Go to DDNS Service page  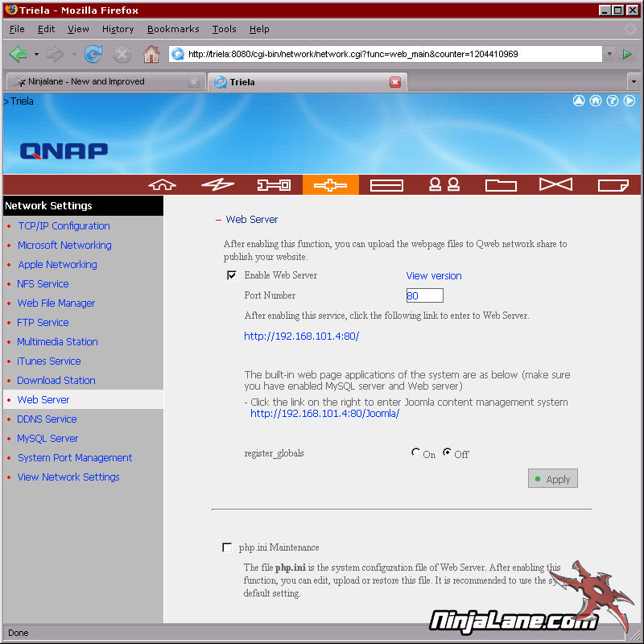[x=47, y=419]
